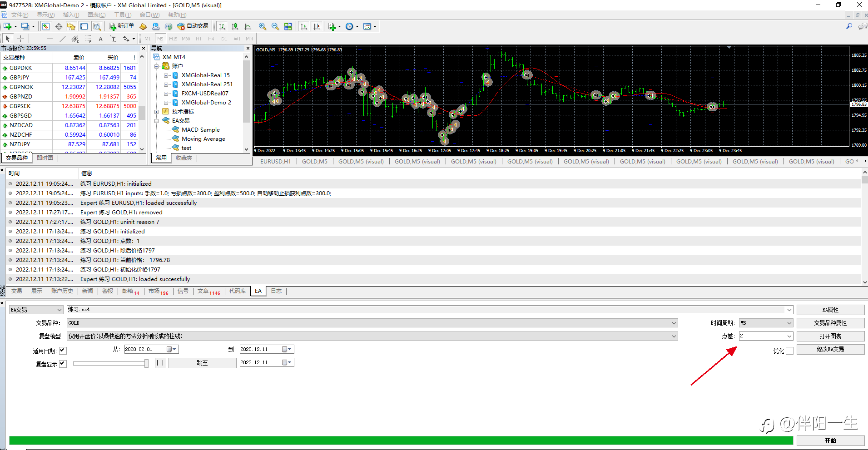The image size is (868, 450).
Task: Click 修改EA交易 modify expert button
Action: [830, 349]
